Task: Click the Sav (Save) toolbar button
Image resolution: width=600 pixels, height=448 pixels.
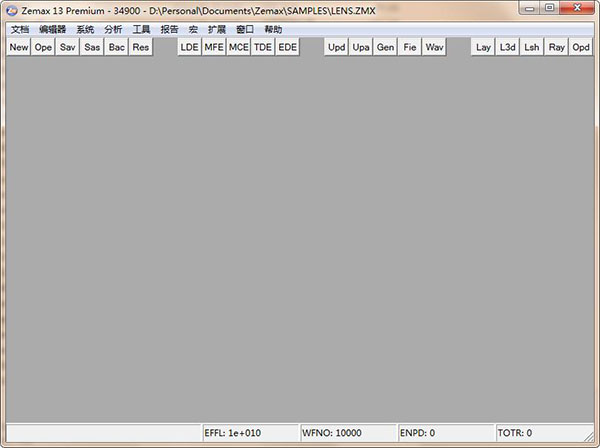Action: pos(67,47)
